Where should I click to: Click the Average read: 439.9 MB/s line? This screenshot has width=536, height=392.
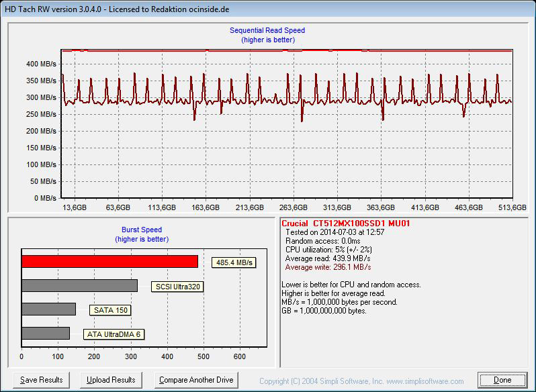pos(328,258)
